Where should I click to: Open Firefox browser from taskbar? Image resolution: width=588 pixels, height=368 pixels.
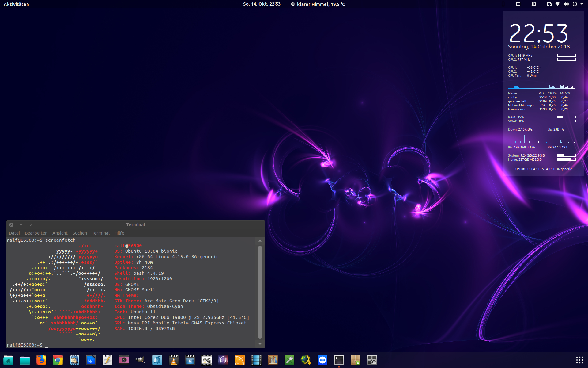pos(41,359)
